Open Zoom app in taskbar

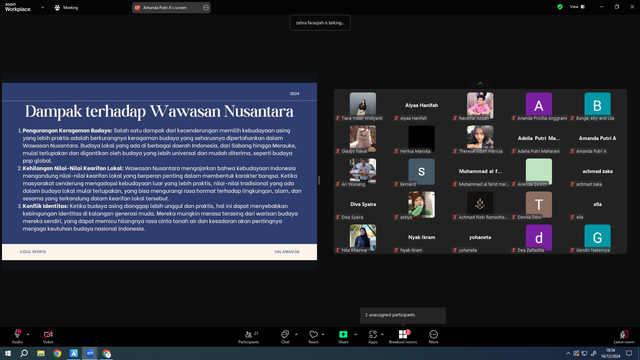click(90, 353)
